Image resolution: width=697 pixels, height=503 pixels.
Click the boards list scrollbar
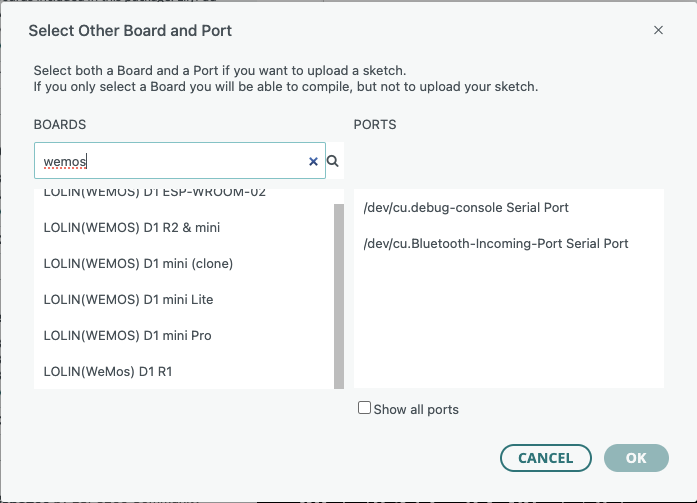[x=339, y=290]
